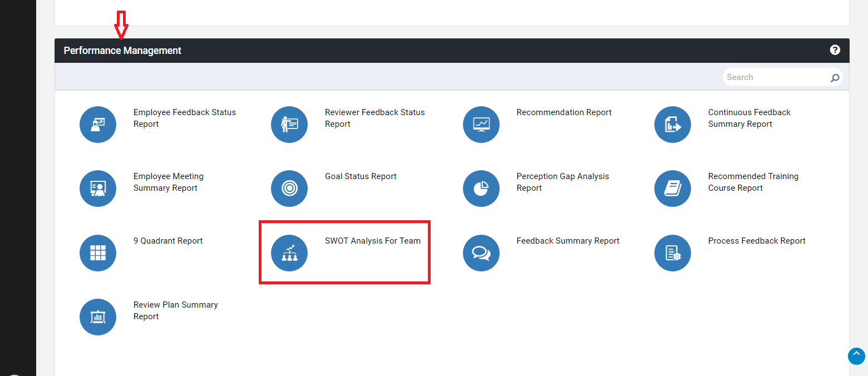The width and height of the screenshot is (868, 376).
Task: Click Process Feedback Report link text
Action: (757, 241)
